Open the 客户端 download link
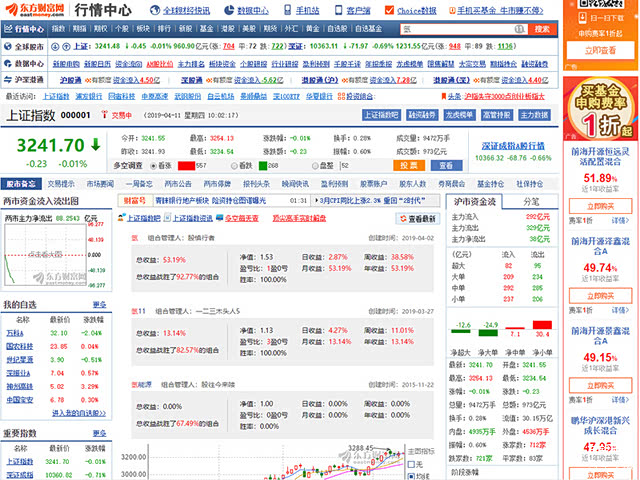The width and height of the screenshot is (640, 480). pos(353,10)
